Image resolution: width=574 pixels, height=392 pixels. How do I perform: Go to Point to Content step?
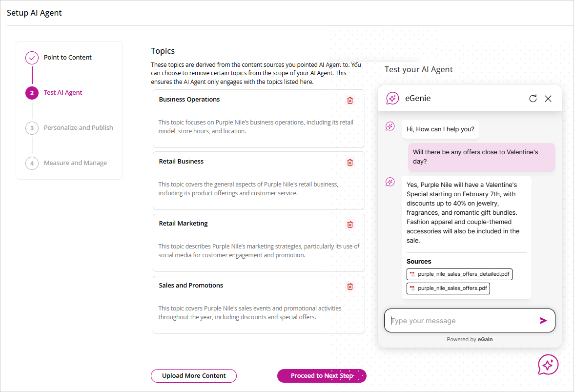pyautogui.click(x=67, y=58)
